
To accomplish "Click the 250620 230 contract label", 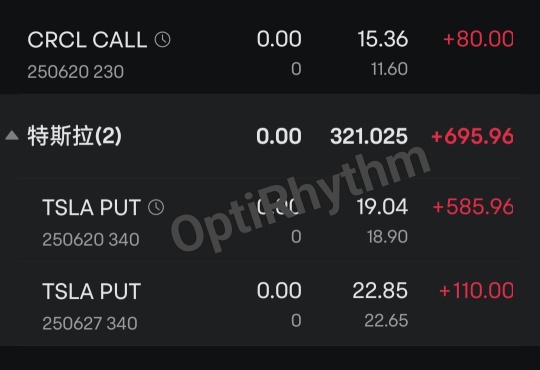I will click(75, 72).
